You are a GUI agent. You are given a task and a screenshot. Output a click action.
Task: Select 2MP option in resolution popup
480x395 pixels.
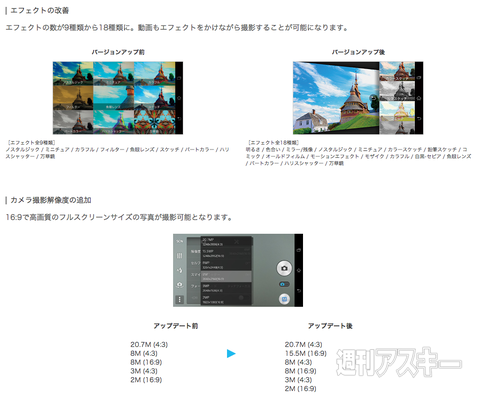(226, 299)
